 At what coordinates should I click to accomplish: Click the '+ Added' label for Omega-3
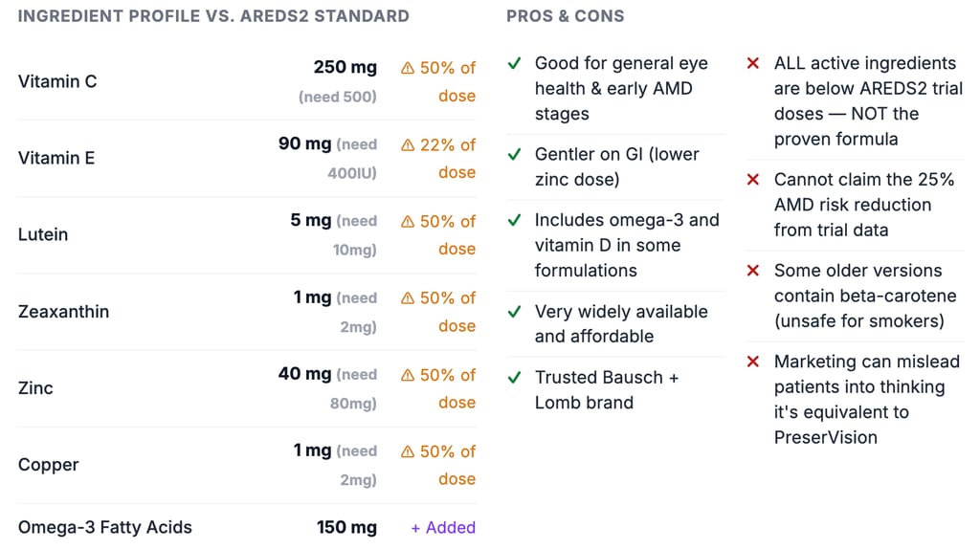point(443,528)
